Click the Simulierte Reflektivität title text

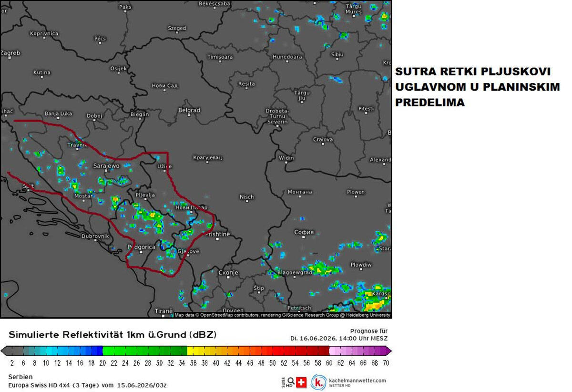click(x=112, y=335)
